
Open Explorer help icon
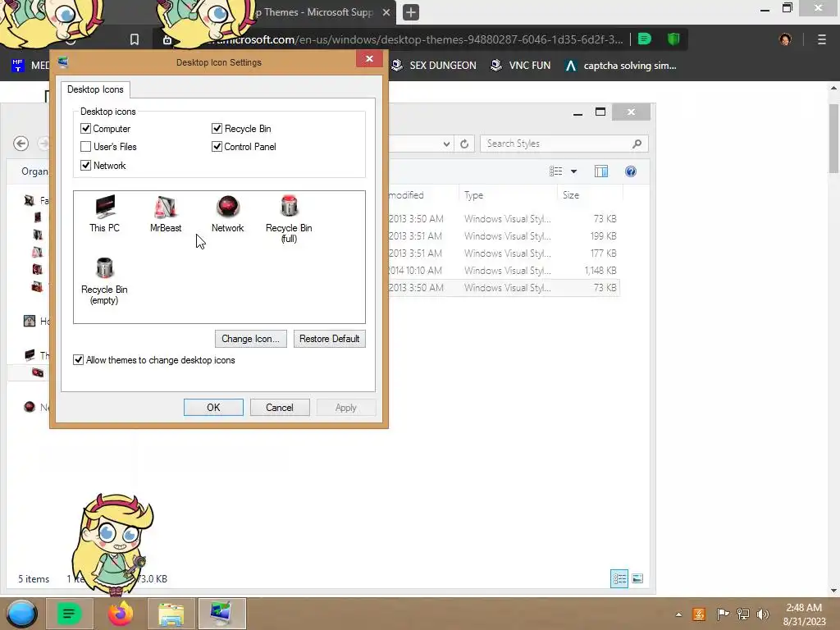(631, 171)
